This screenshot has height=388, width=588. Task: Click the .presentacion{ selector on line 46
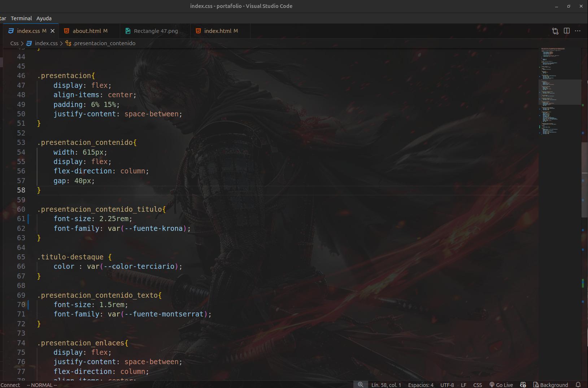(66, 76)
